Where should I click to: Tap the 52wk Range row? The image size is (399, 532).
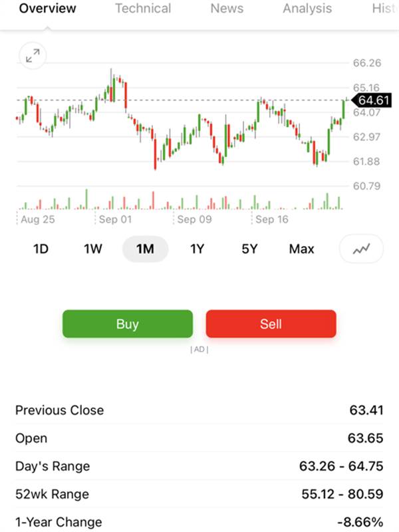(199, 494)
